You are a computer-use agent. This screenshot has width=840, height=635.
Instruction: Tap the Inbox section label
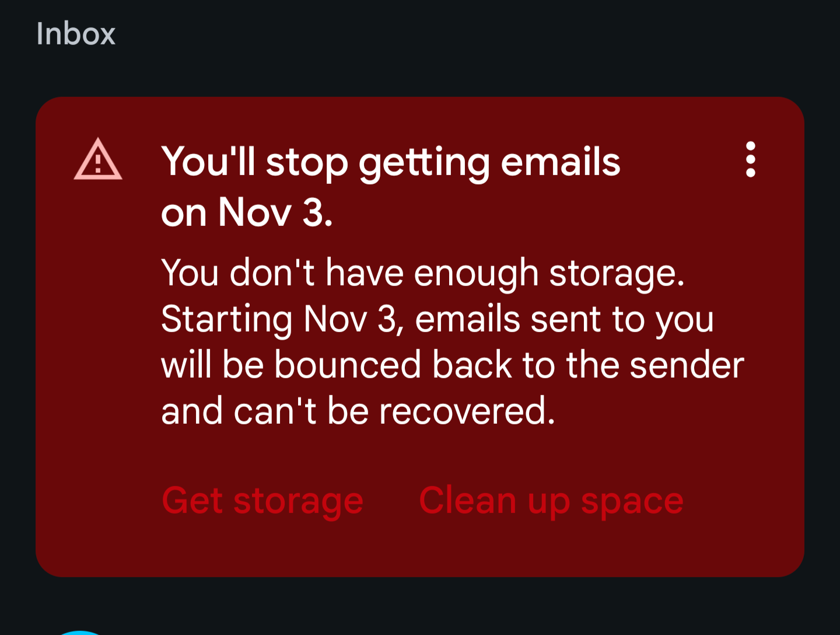coord(76,34)
